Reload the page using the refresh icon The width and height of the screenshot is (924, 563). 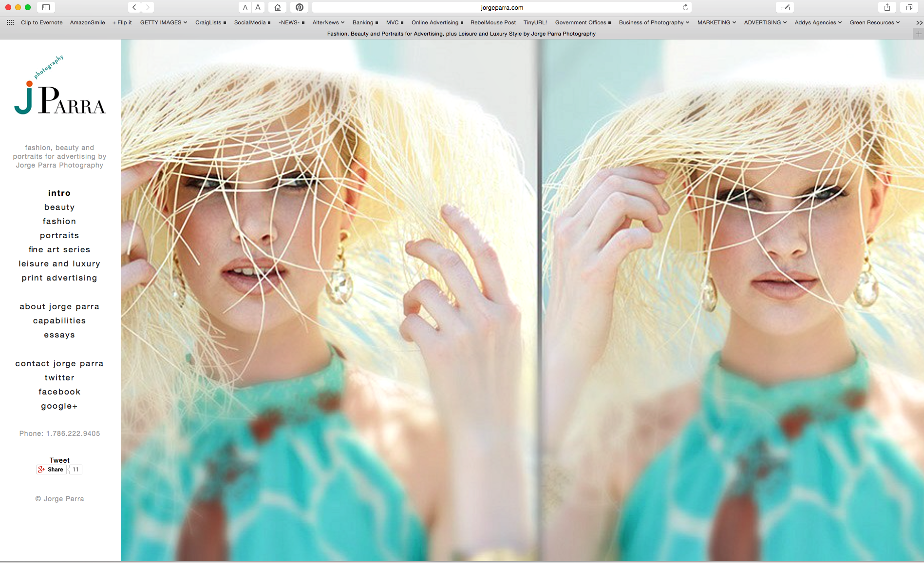[x=685, y=7]
